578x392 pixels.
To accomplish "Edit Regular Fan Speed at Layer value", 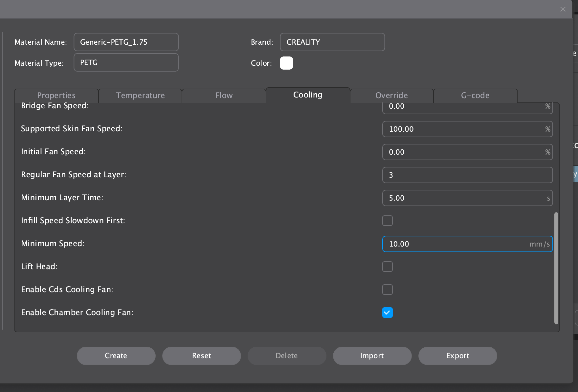I will 467,175.
